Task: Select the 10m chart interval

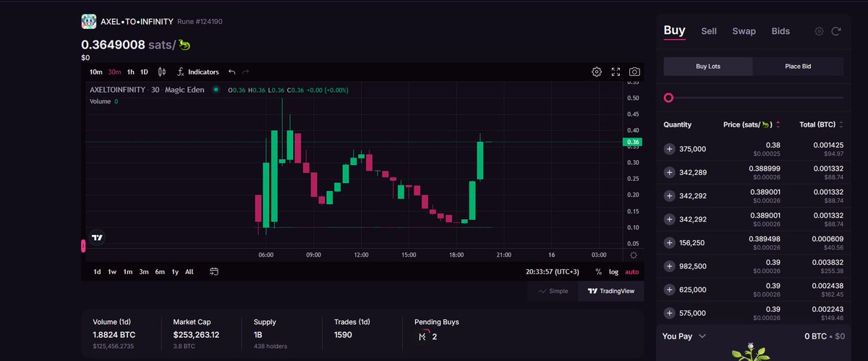Action: point(95,72)
